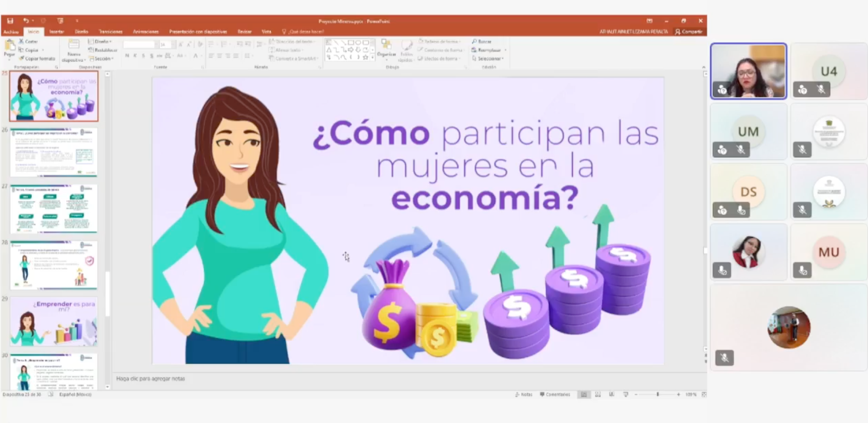Switch to slide sorter view icon

(597, 394)
